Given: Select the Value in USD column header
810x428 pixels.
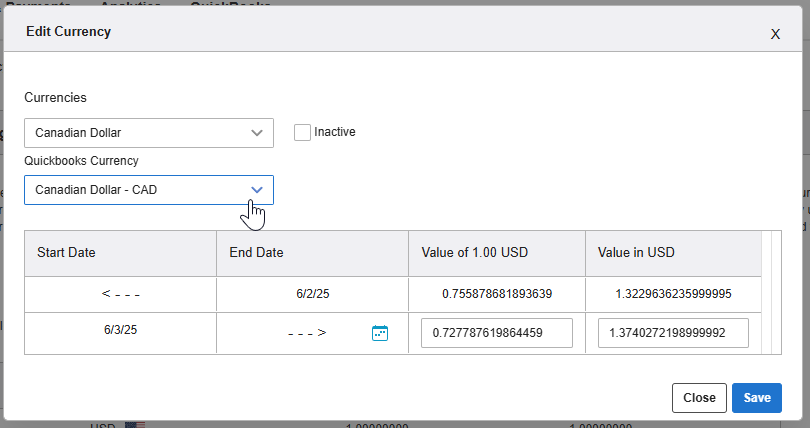Looking at the screenshot, I should [673, 253].
